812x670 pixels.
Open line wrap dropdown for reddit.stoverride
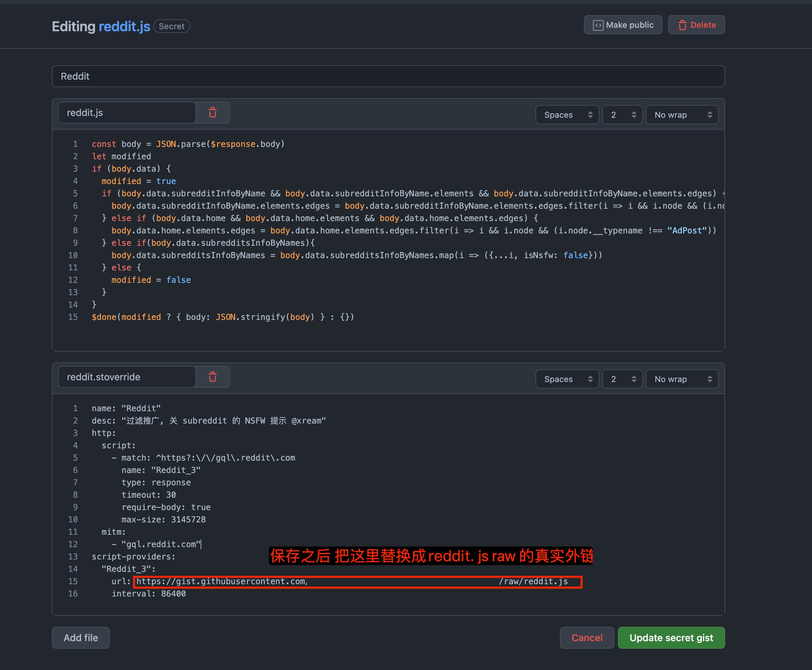pyautogui.click(x=682, y=379)
